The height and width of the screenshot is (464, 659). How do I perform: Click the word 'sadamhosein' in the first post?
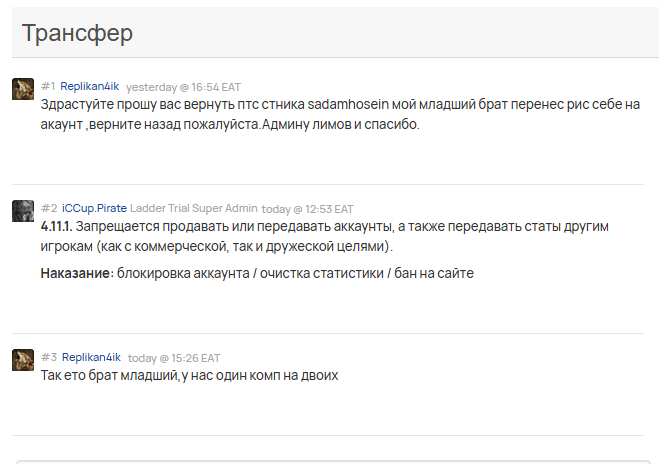pos(348,104)
